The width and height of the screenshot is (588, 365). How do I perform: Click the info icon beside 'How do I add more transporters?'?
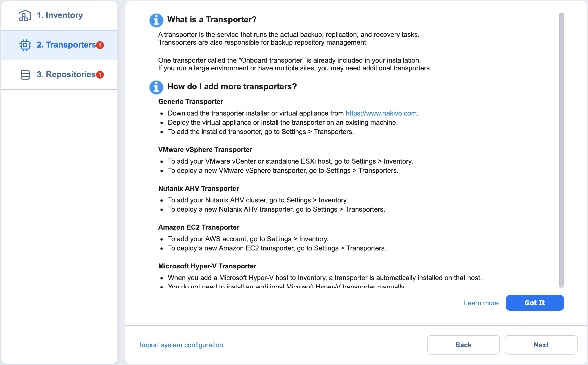(156, 87)
